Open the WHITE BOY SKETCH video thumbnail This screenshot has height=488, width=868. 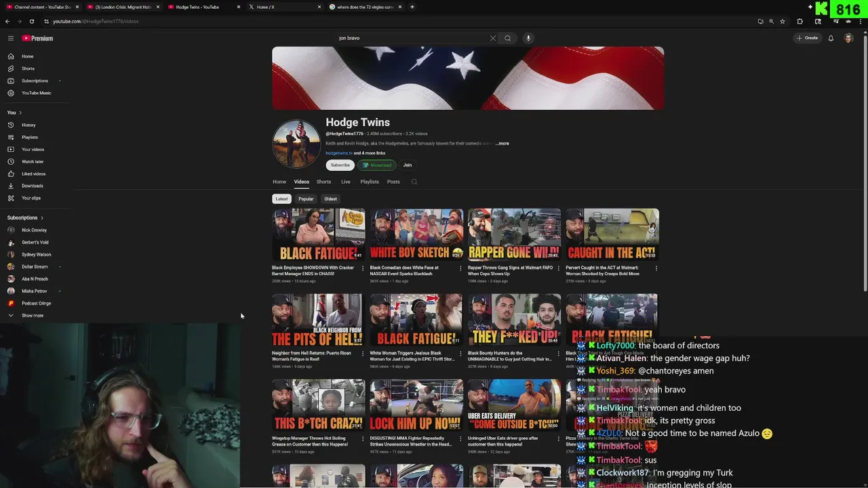(416, 235)
